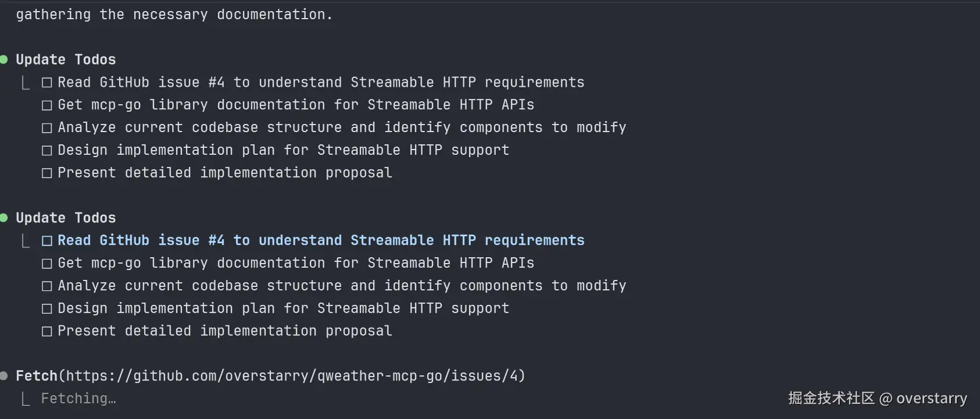
Task: Collapse the first "Update Todos" heading
Action: [x=66, y=59]
